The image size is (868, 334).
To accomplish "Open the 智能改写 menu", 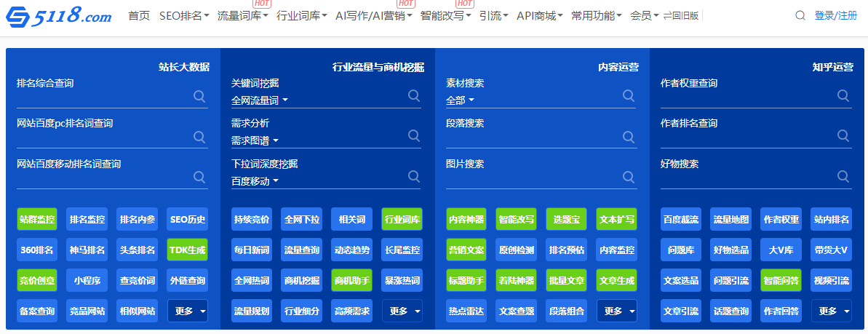I will coord(445,16).
